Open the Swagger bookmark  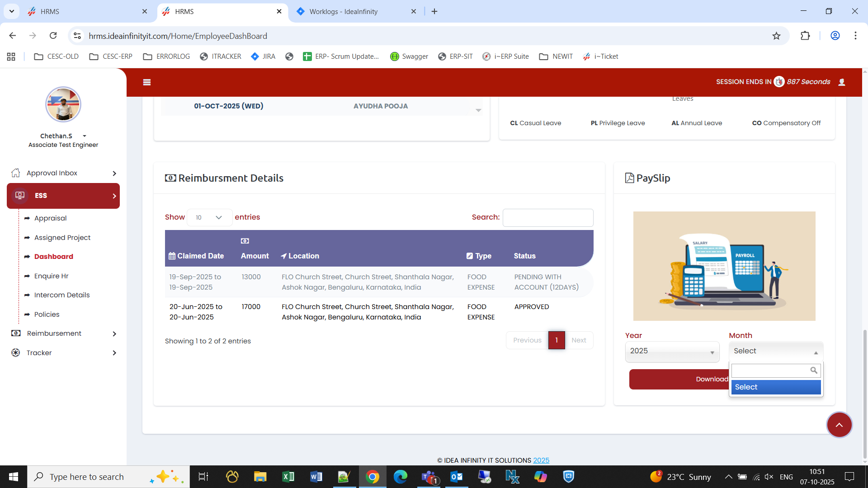coord(409,56)
